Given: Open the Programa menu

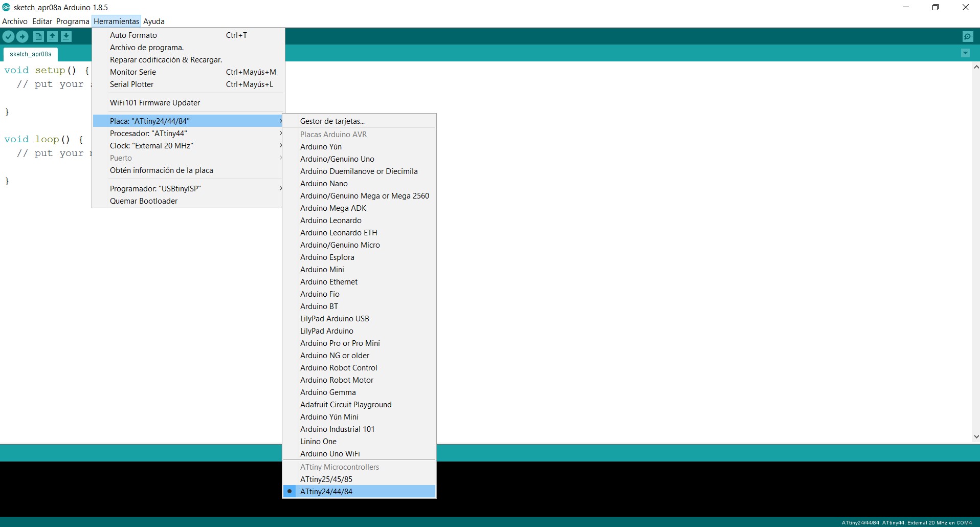Looking at the screenshot, I should (73, 21).
